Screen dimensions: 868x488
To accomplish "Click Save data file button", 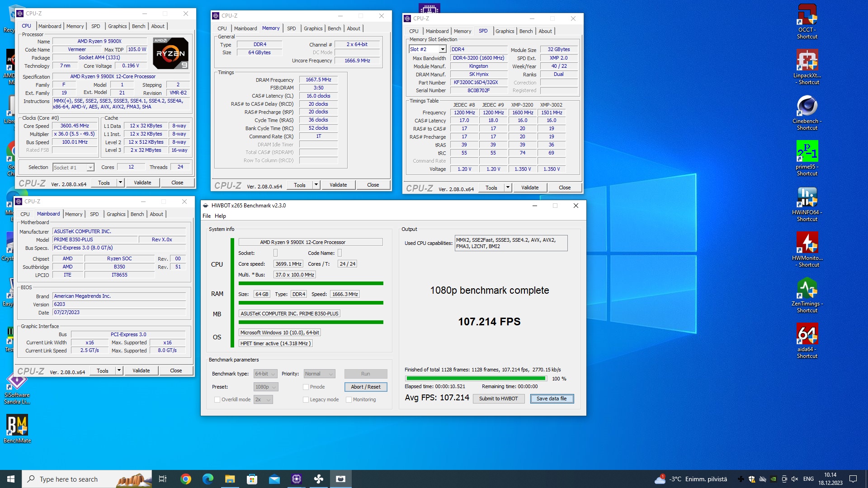I will 552,399.
